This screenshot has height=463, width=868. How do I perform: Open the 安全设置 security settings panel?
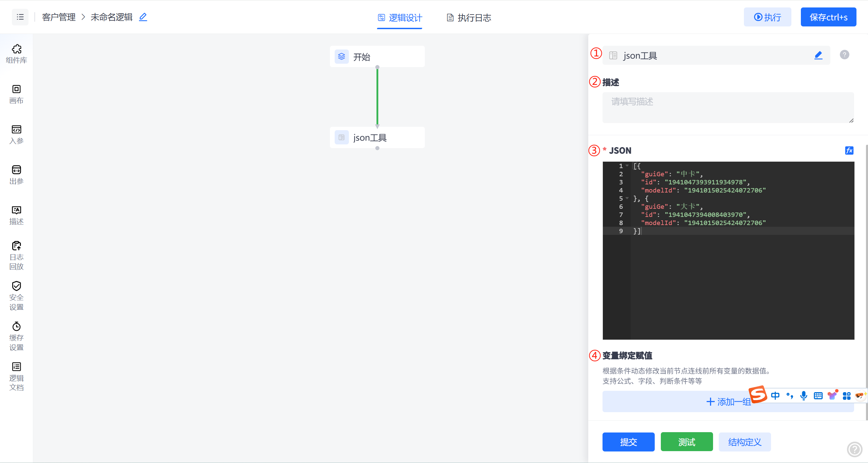16,295
